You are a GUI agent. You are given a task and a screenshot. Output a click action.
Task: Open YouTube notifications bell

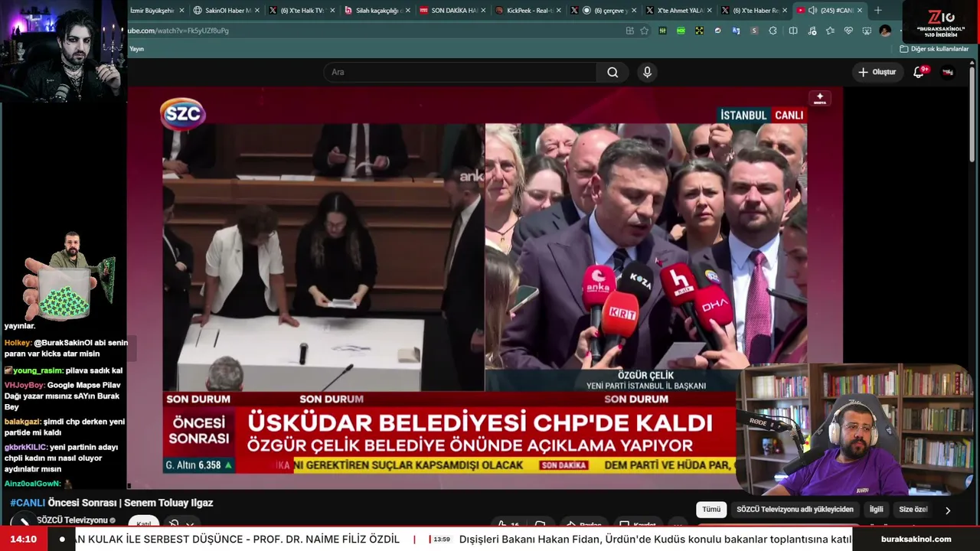(x=919, y=72)
